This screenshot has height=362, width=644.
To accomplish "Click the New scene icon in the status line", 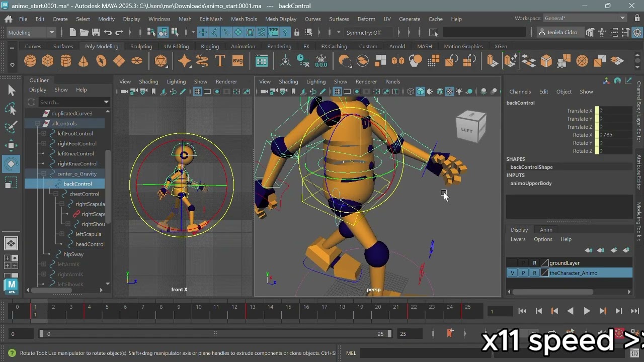I will click(x=72, y=33).
